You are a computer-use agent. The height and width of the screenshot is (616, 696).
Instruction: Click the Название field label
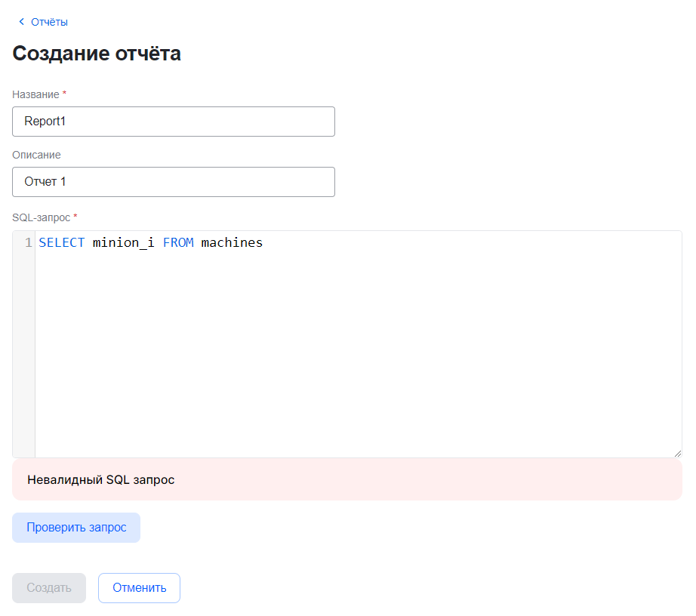coord(35,94)
